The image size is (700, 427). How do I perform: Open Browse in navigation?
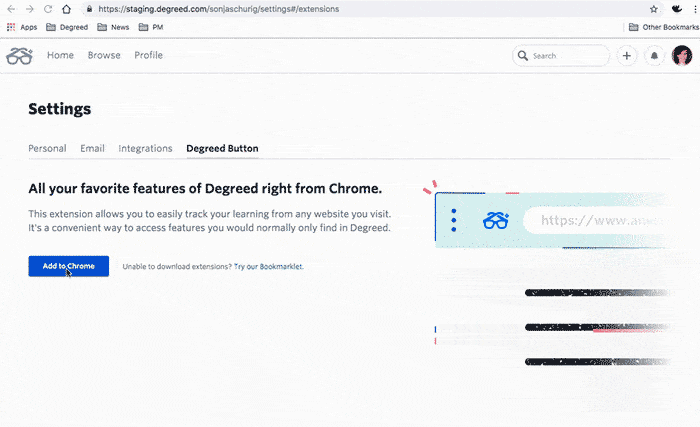[104, 55]
